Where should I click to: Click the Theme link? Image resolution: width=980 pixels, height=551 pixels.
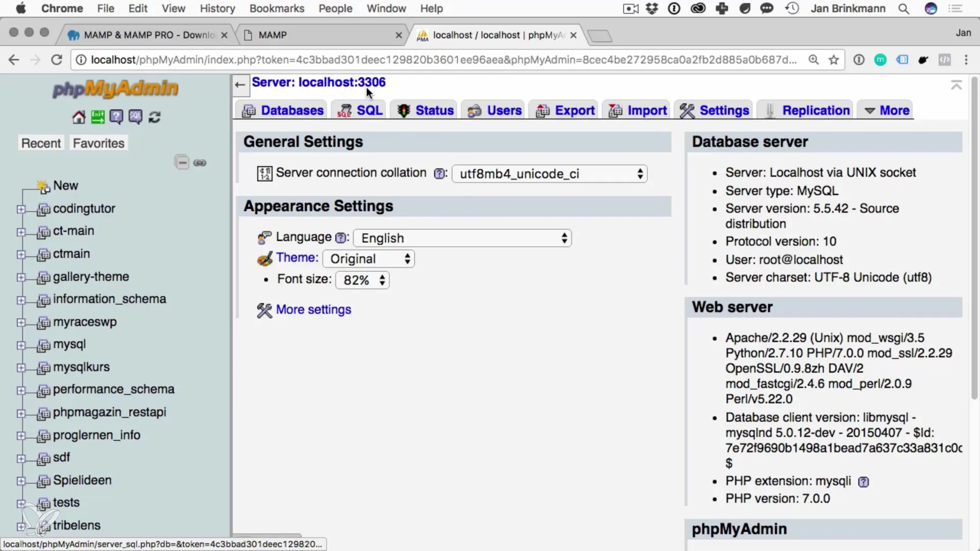pos(297,258)
